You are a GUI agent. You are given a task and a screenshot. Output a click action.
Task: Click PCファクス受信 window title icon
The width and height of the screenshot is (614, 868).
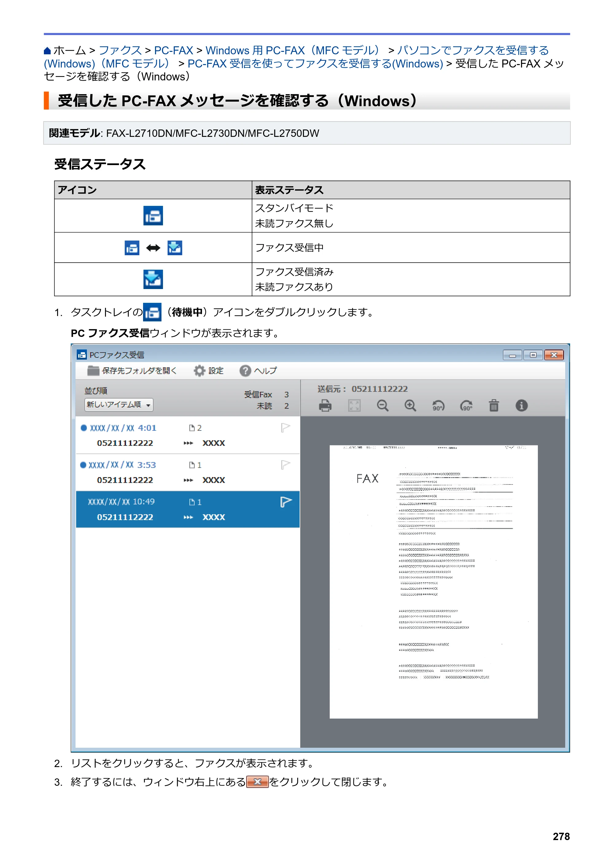(81, 355)
